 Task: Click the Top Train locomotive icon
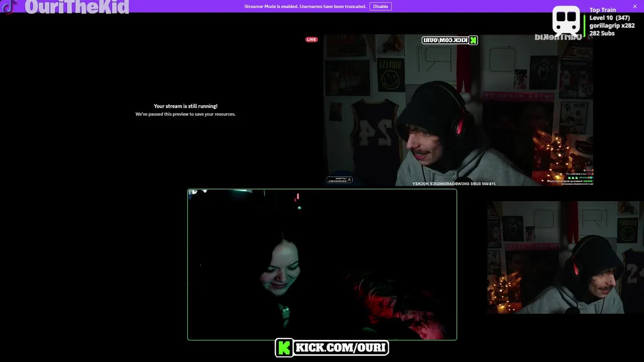567,21
